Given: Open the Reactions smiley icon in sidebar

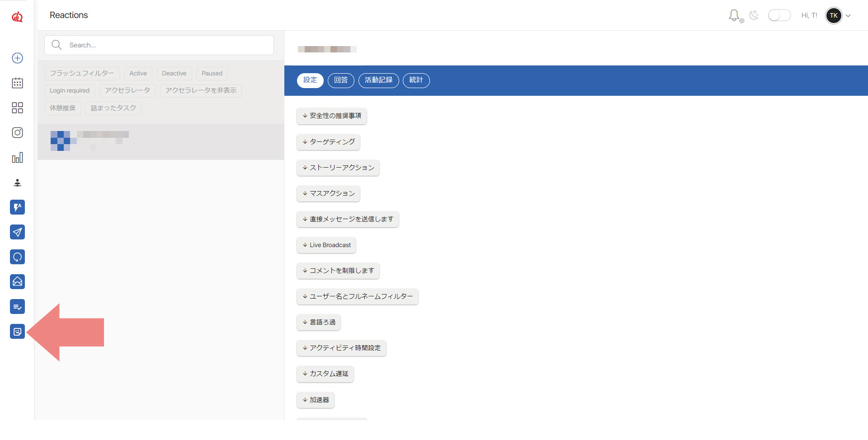Looking at the screenshot, I should (x=17, y=332).
